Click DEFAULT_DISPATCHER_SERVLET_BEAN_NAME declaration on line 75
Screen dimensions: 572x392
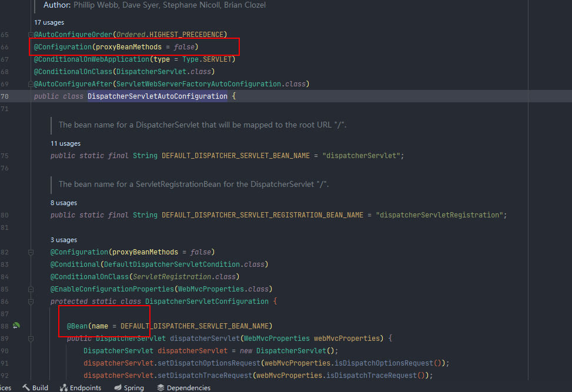click(236, 156)
